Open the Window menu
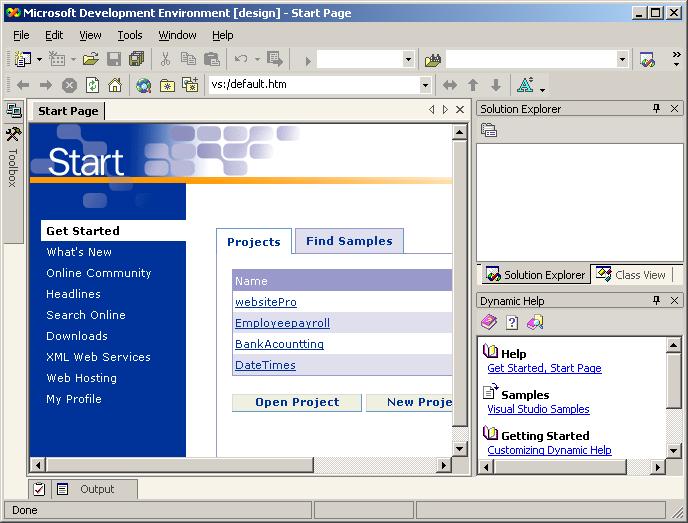This screenshot has width=688, height=523. point(177,35)
